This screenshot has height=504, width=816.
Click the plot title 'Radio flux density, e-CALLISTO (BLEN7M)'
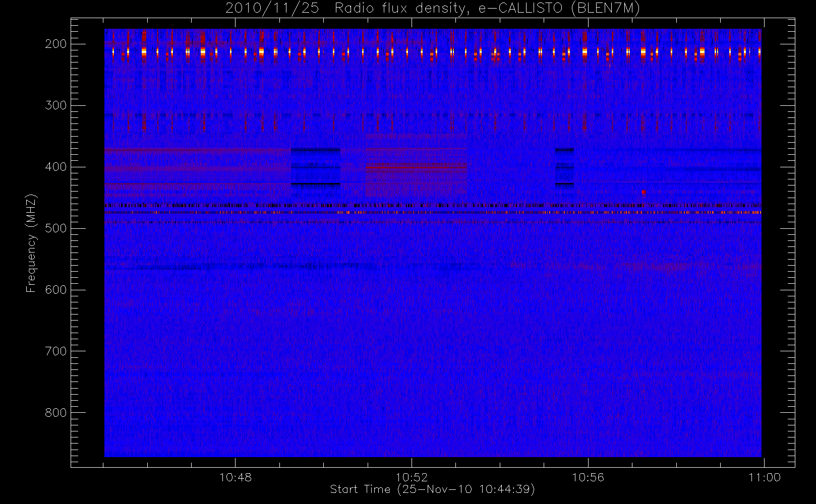[x=487, y=9]
